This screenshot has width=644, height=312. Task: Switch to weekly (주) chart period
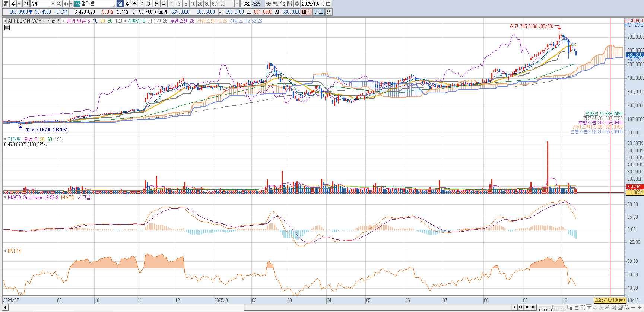click(x=127, y=4)
